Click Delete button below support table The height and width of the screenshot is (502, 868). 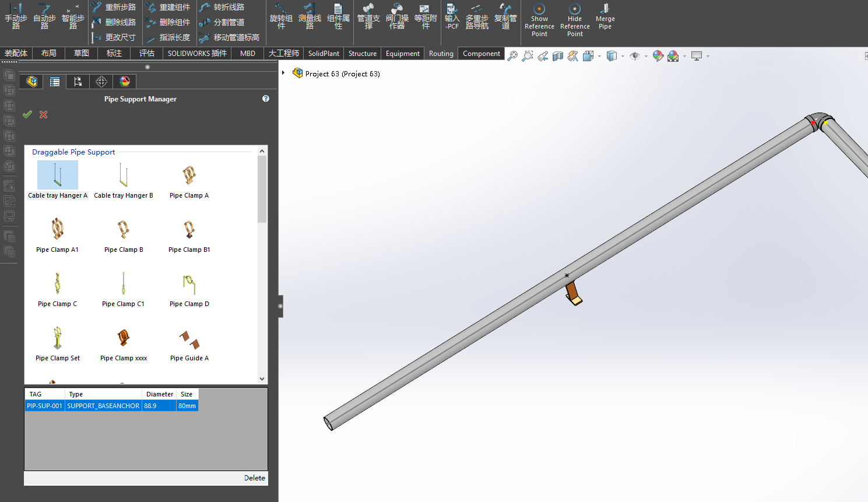pos(255,478)
